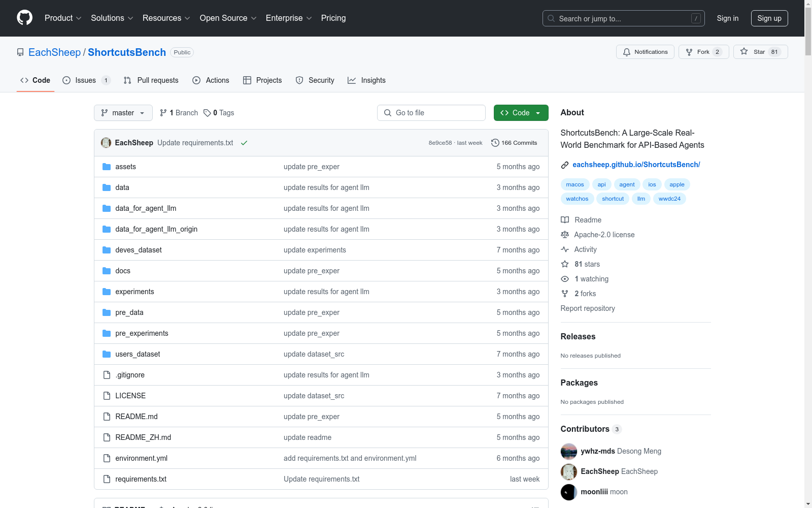Click the repository icon beside EachSheep
The width and height of the screenshot is (812, 508).
point(20,52)
